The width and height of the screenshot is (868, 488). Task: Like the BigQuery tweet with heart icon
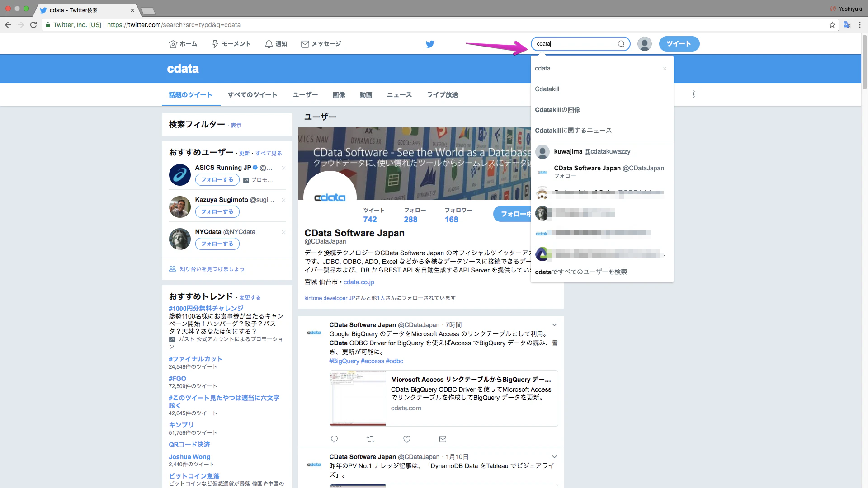407,439
